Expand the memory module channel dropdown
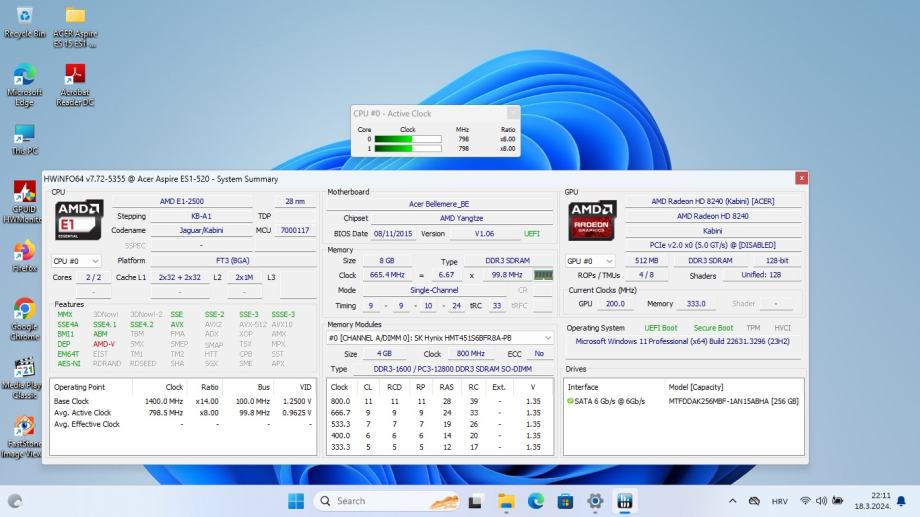This screenshot has width=920, height=517. [548, 338]
